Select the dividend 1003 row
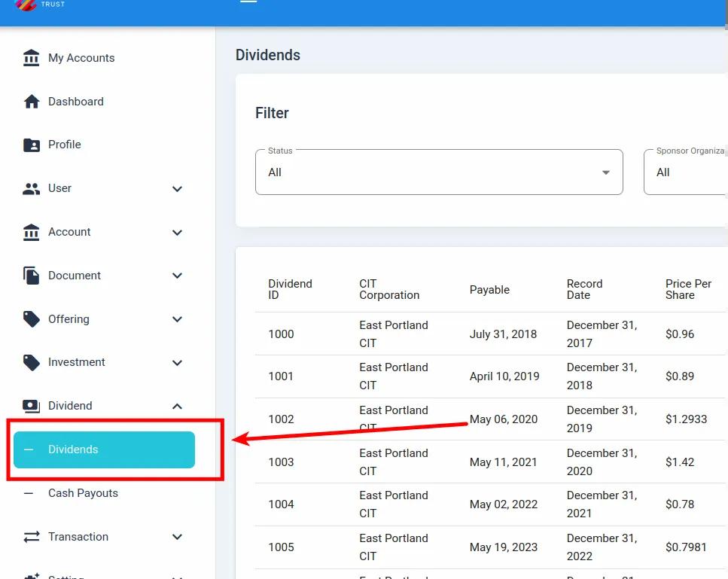Image resolution: width=728 pixels, height=579 pixels. [x=281, y=462]
